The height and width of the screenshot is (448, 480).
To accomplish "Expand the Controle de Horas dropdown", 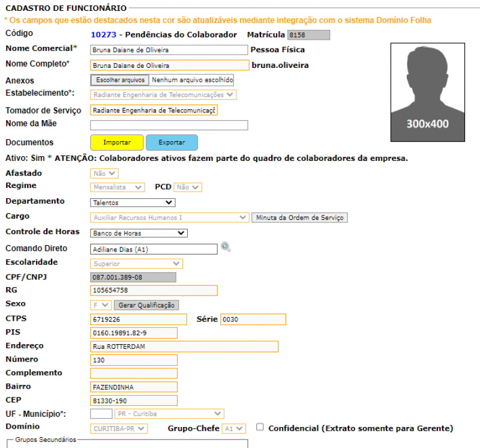I will [139, 233].
